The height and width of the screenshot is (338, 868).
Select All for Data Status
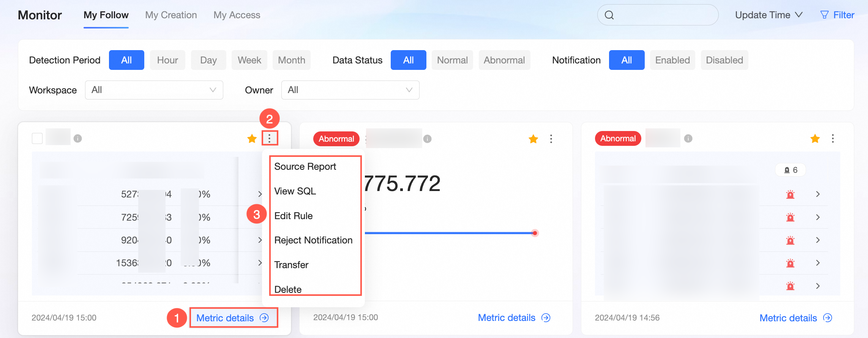[x=409, y=60]
